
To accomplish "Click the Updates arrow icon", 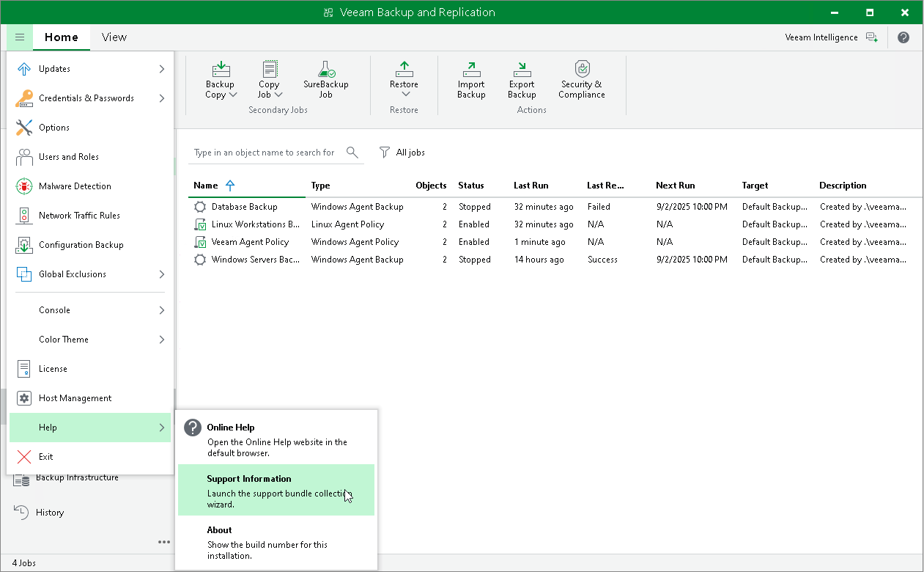I will pos(24,69).
